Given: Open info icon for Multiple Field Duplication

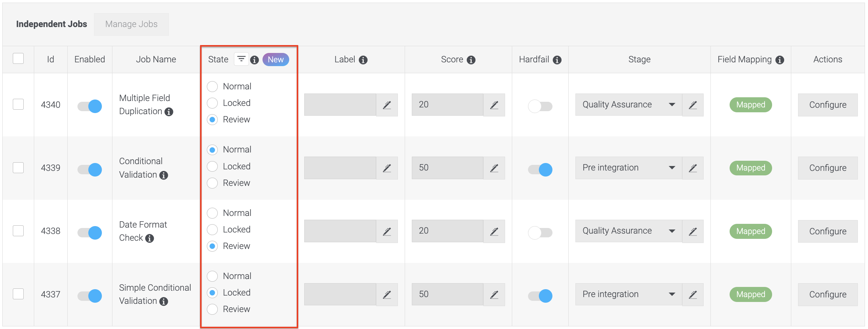Looking at the screenshot, I should [169, 112].
